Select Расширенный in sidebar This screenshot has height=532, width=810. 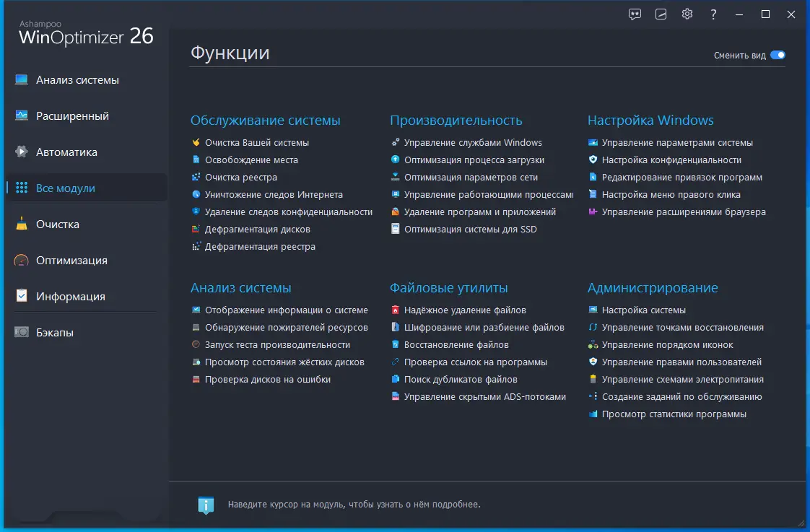coord(85,116)
